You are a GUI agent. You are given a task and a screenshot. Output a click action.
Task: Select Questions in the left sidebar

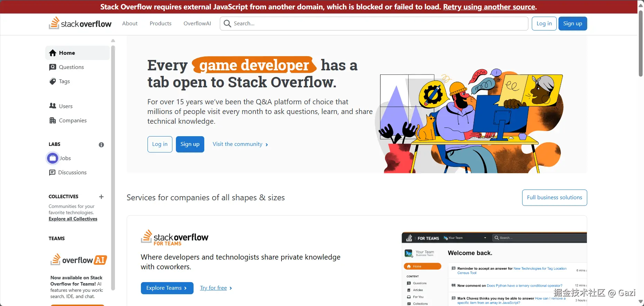pos(78,67)
